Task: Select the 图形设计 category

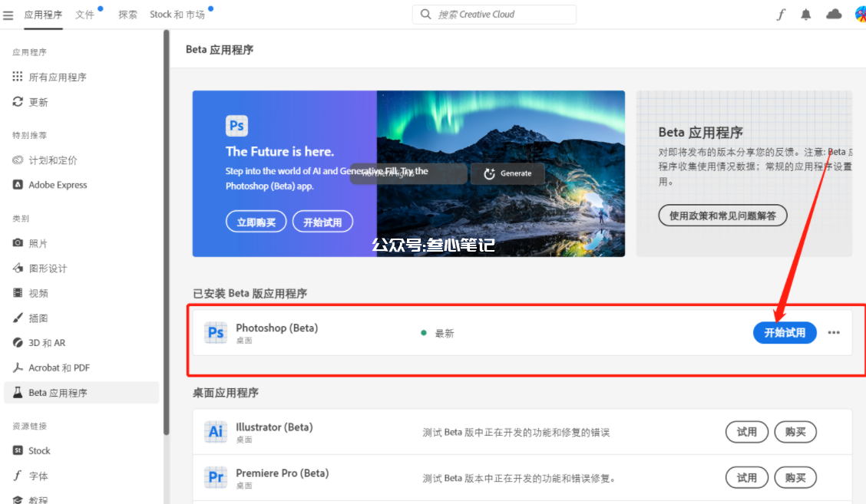Action: click(48, 268)
